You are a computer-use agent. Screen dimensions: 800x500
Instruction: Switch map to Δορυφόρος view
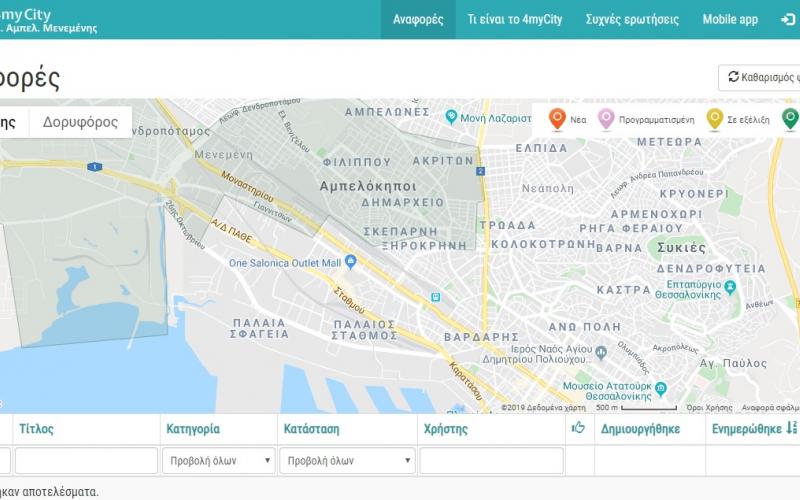coord(80,122)
